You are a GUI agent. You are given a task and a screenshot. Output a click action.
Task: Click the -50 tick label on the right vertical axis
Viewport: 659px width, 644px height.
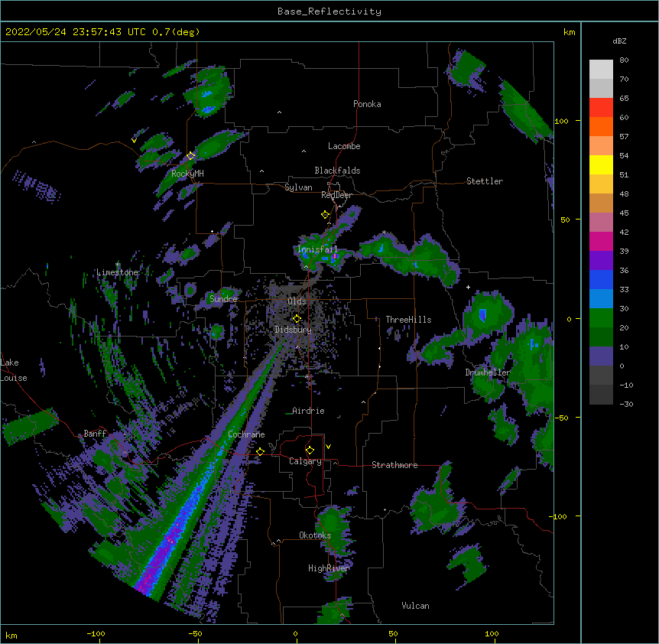561,418
